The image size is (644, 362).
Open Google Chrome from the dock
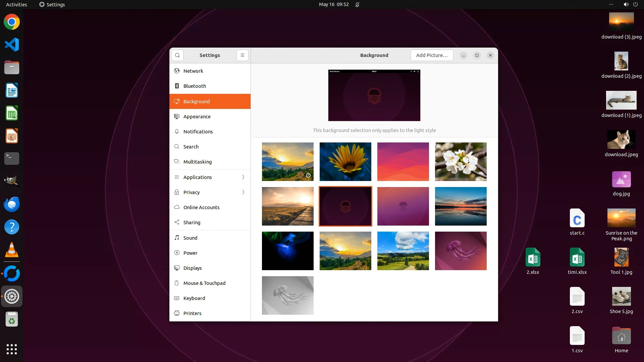click(12, 22)
